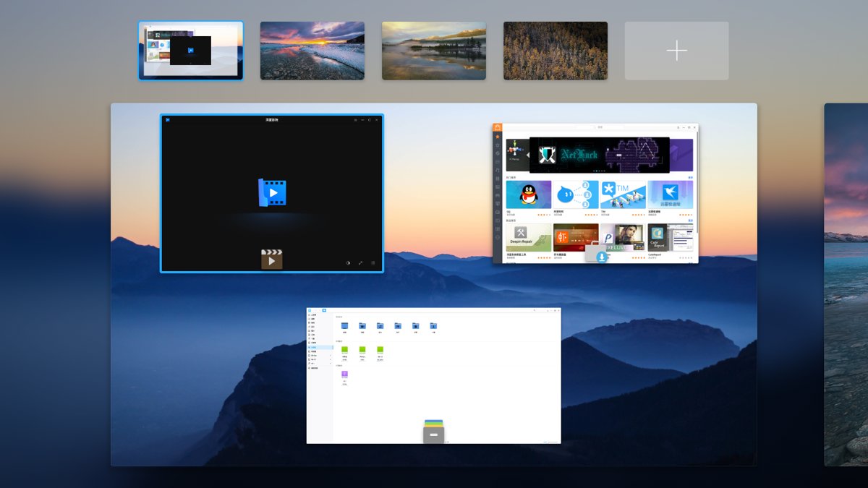The image size is (868, 488).
Task: Select the CuteReport app tile
Action: (671, 238)
